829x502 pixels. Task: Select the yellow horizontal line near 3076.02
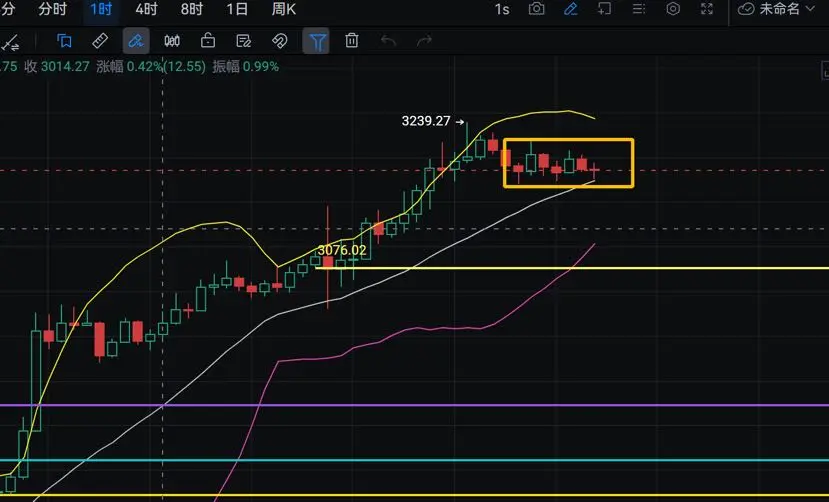click(571, 268)
